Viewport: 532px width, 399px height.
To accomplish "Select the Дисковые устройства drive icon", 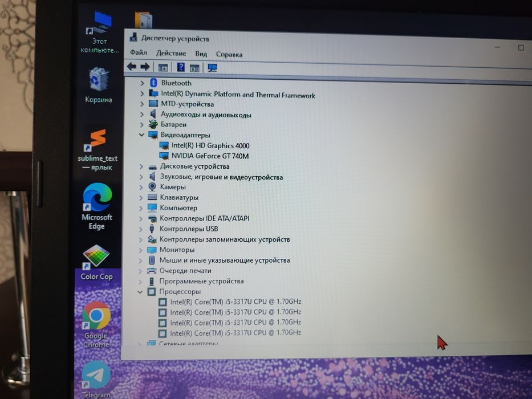I will (x=153, y=167).
